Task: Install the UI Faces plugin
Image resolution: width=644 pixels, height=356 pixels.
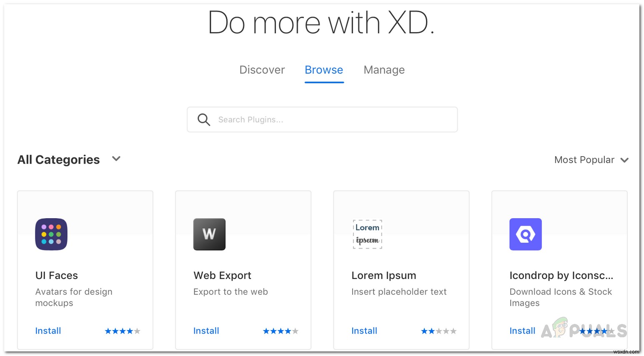Action: (x=48, y=331)
